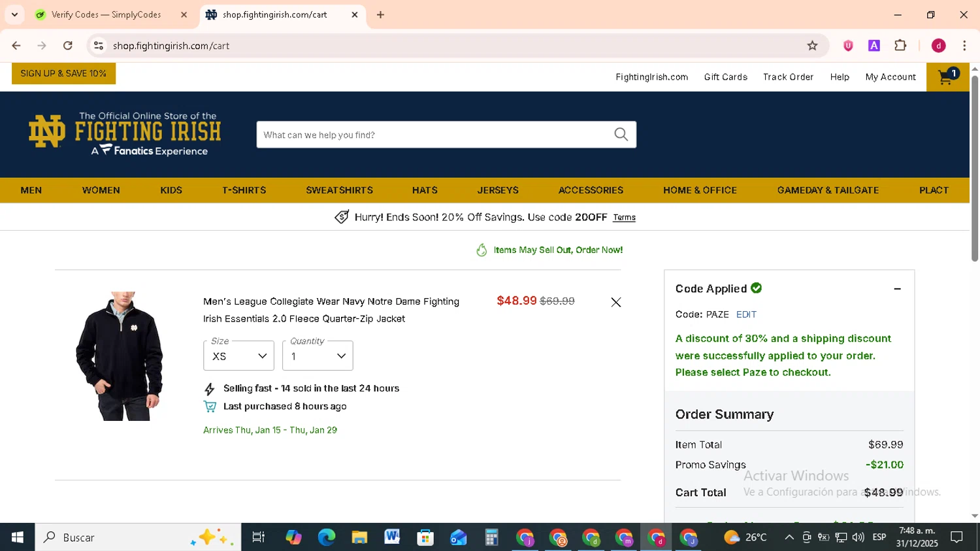Open the Gift Cards link
This screenshot has width=980, height=551.
[725, 77]
